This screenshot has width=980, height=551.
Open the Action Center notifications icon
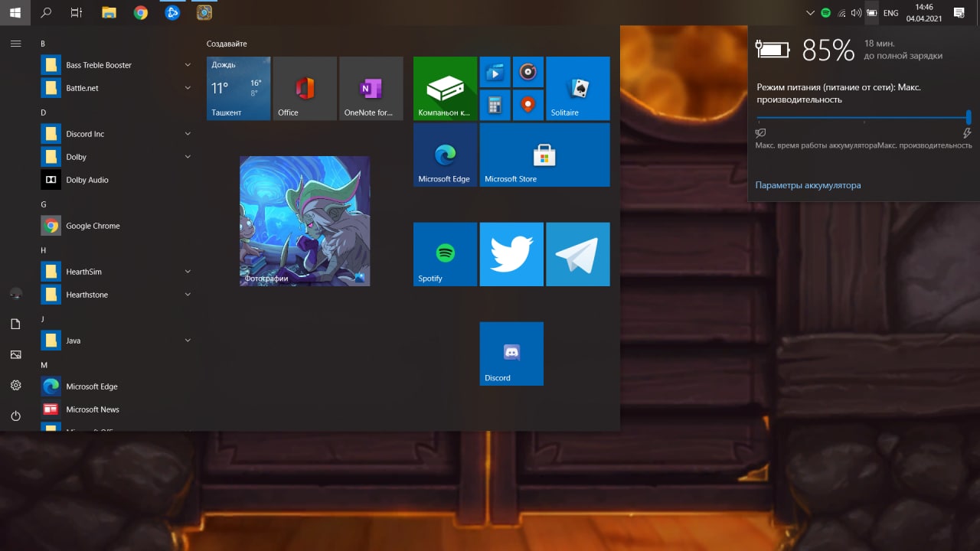[959, 12]
